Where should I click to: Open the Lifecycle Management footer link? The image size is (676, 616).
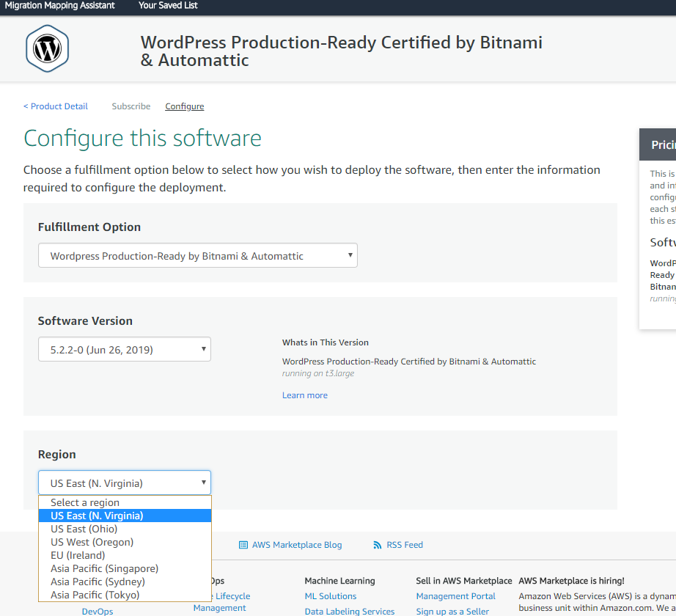[221, 602]
